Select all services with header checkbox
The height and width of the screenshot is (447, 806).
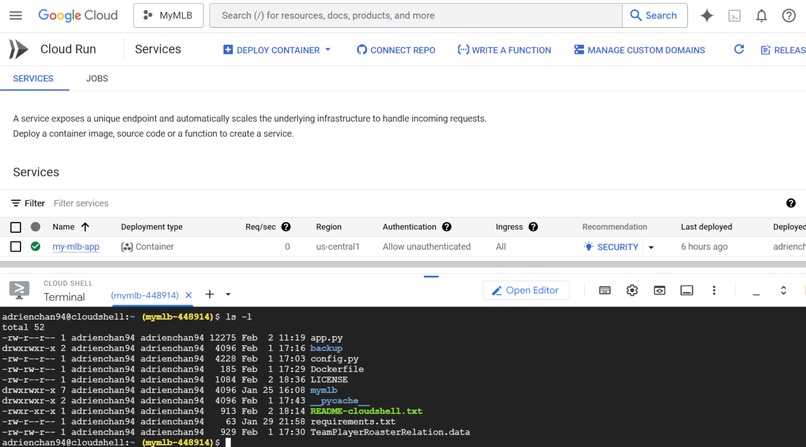click(x=16, y=227)
